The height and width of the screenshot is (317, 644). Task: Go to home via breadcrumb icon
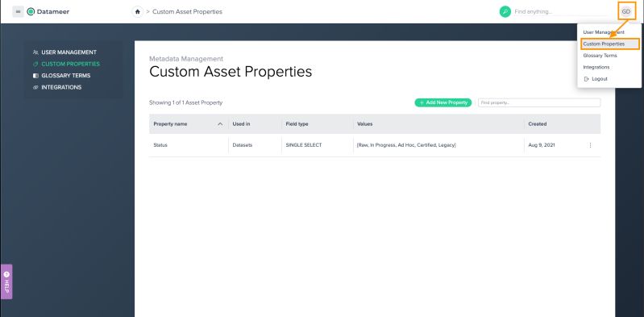coord(138,12)
